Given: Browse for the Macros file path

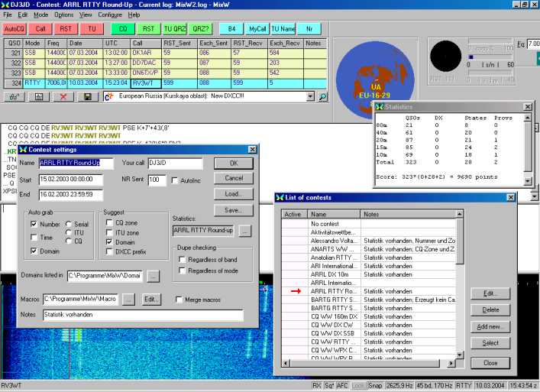Looking at the screenshot, I should tap(128, 300).
